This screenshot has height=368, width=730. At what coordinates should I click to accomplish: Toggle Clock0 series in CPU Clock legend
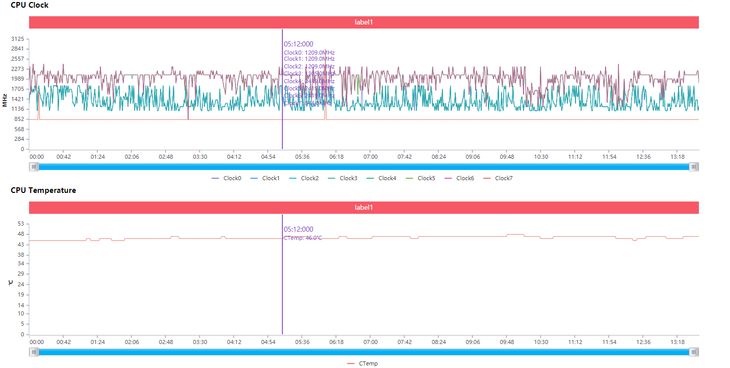coord(227,178)
